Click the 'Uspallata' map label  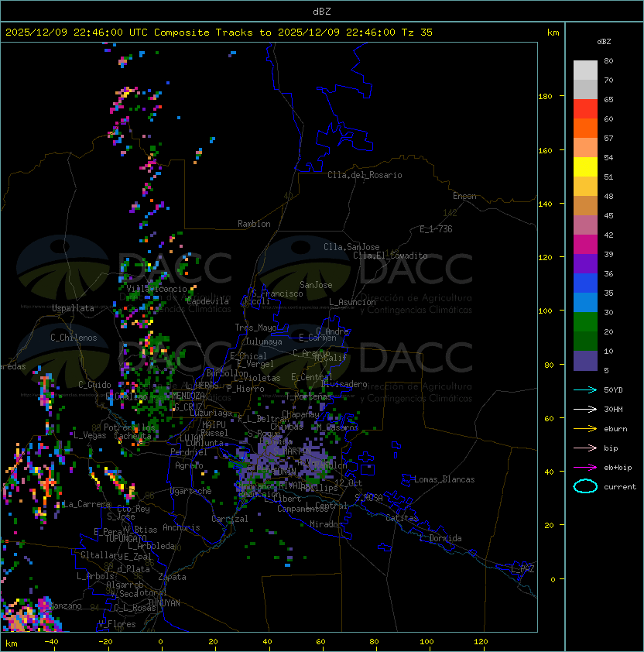[73, 308]
